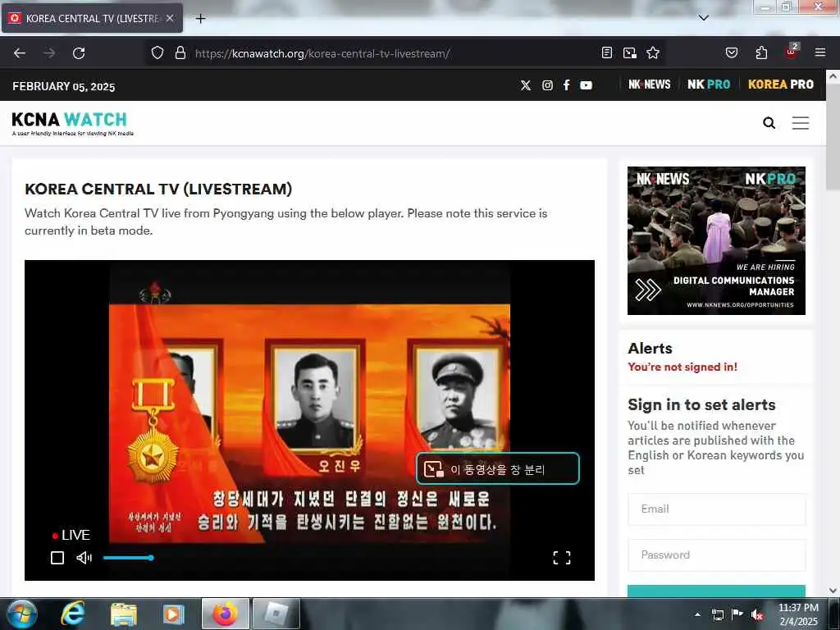Open the Facebook social icon

tap(566, 85)
